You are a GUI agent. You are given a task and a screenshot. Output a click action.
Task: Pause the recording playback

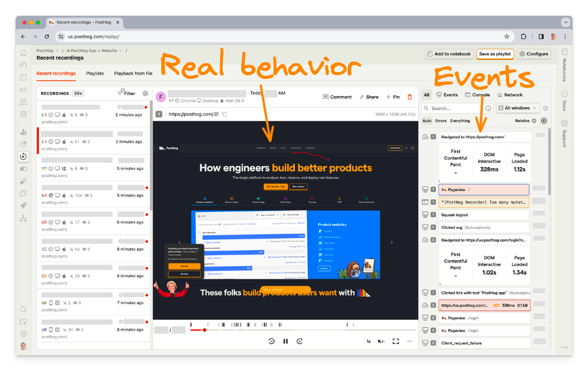(x=286, y=341)
